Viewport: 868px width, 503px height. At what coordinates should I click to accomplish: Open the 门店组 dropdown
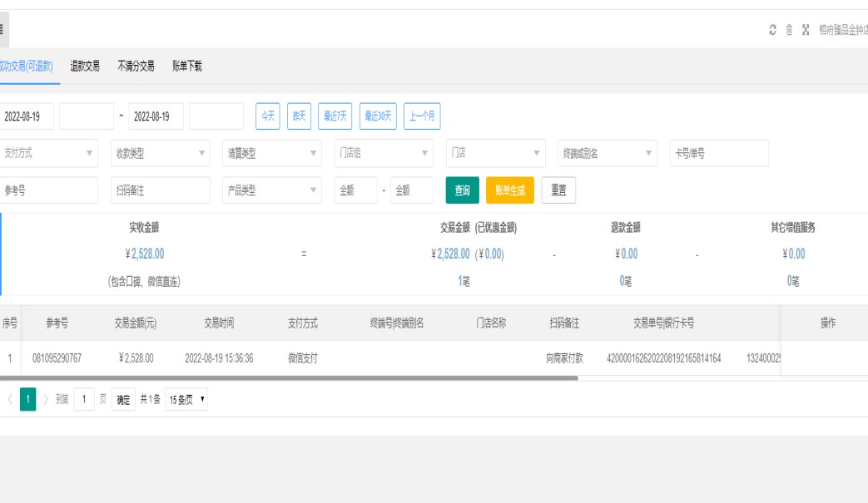tap(384, 153)
